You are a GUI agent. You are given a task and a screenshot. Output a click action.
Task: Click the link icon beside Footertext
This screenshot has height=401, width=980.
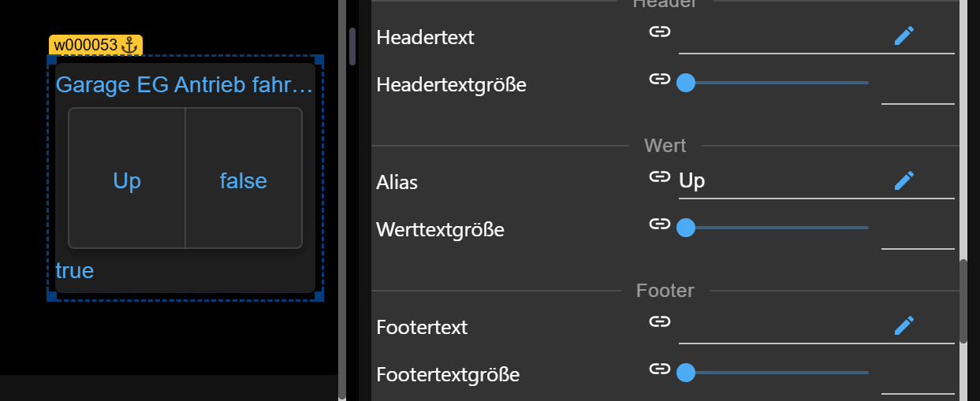coord(659,321)
